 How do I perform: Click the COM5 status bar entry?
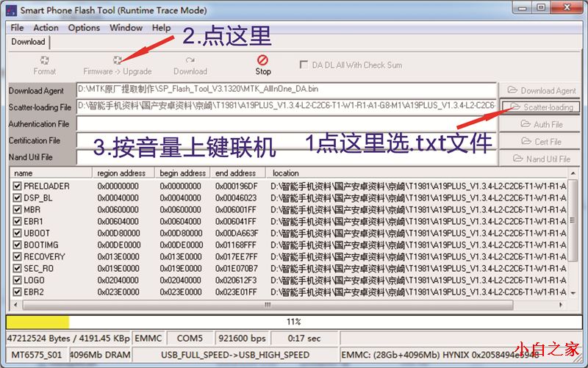[x=190, y=339]
